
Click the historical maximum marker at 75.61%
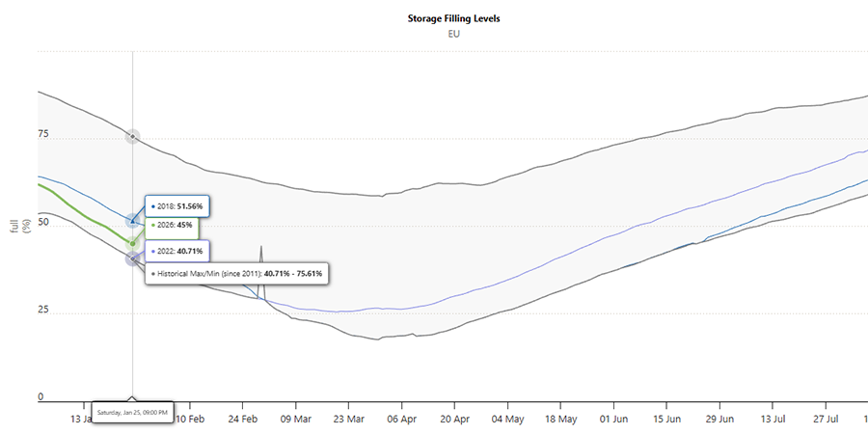click(x=132, y=137)
